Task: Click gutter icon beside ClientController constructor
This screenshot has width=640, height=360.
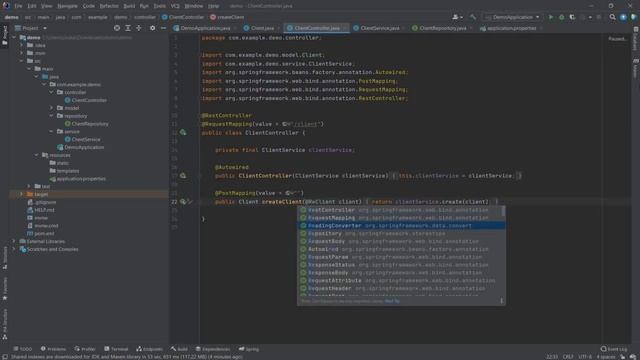Action: [183, 176]
